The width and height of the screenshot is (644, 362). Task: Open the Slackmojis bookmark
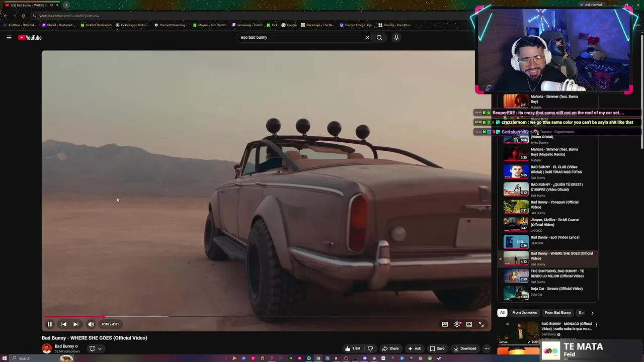tap(318, 25)
